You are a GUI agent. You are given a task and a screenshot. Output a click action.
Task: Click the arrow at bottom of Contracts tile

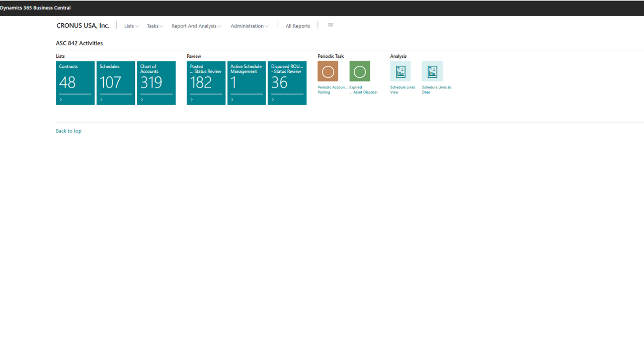click(61, 100)
